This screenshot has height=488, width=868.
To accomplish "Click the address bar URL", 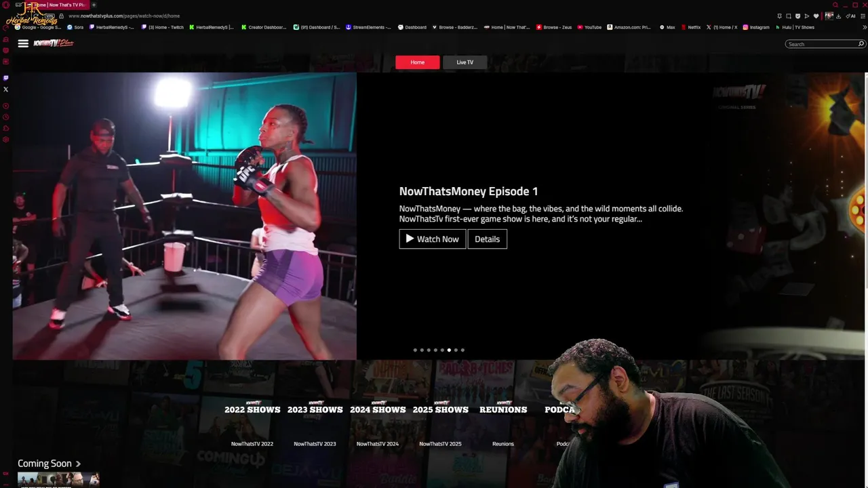I will (124, 16).
